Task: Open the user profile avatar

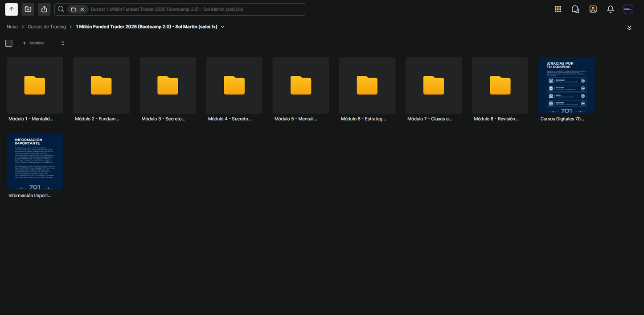Action: point(628,9)
